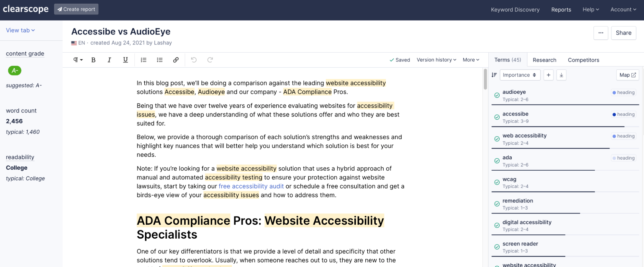Click heading badge on web accessibility term
Image resolution: width=644 pixels, height=267 pixels.
pyautogui.click(x=624, y=136)
